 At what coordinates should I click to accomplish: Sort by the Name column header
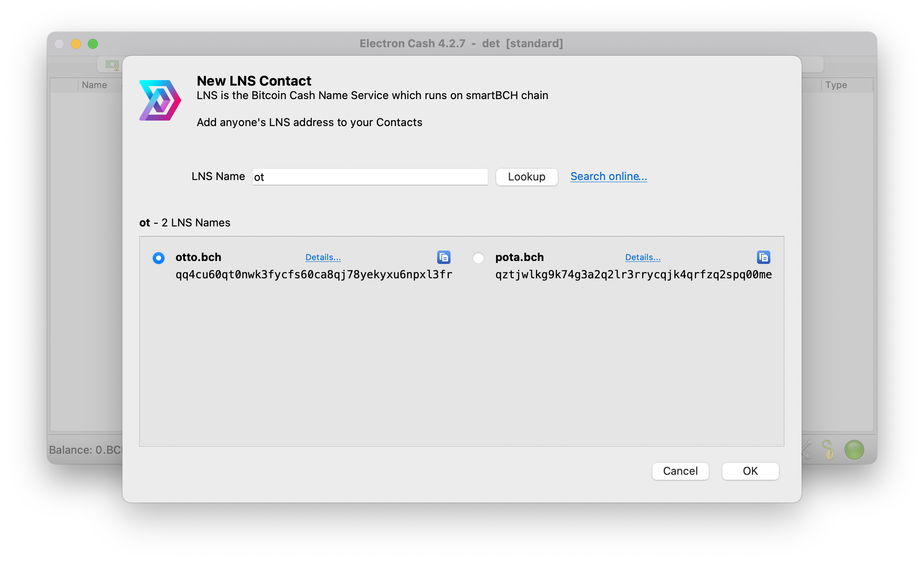point(95,85)
